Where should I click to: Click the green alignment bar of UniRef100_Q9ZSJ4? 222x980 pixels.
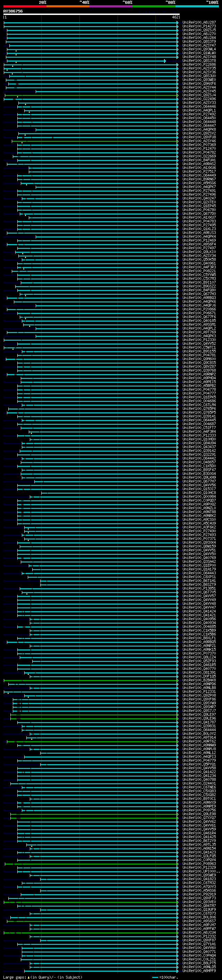click(92, 95)
